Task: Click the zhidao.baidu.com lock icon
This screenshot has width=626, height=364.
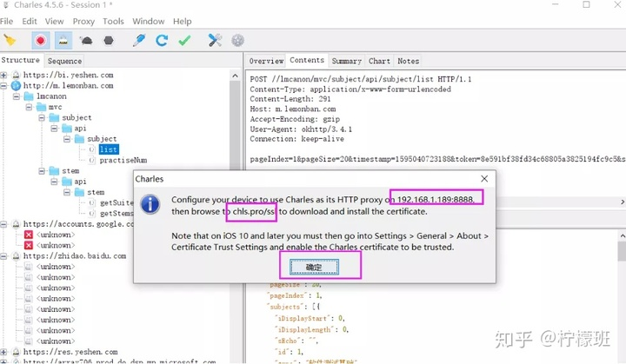Action: [16, 256]
